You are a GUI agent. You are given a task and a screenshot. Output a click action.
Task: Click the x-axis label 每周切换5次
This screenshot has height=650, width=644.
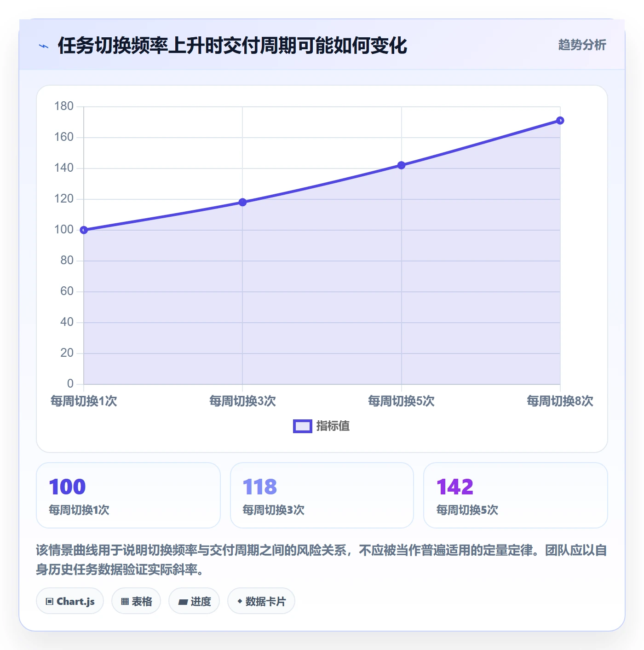(401, 401)
